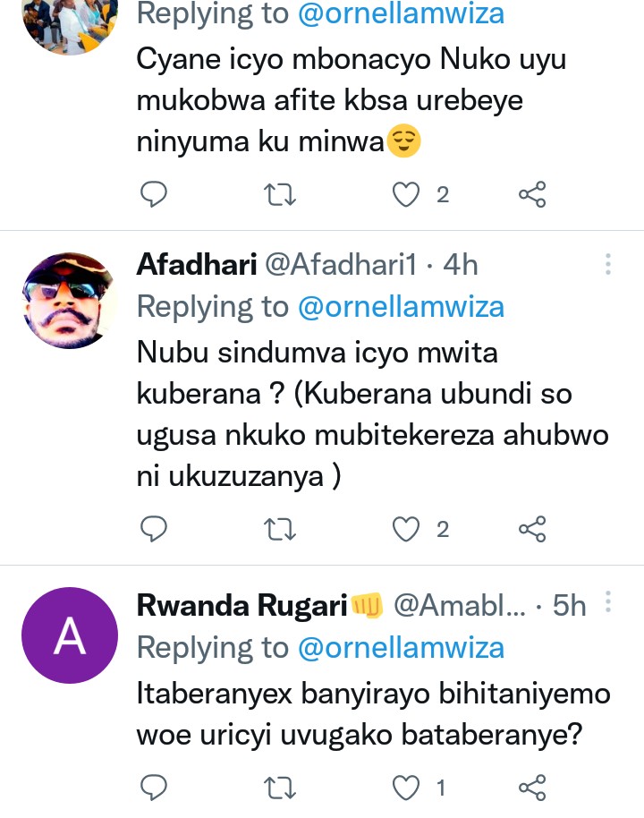Reply to the 'Cyane icyo mbonacyo' tweet
Image resolution: width=644 pixels, height=818 pixels.
155,193
